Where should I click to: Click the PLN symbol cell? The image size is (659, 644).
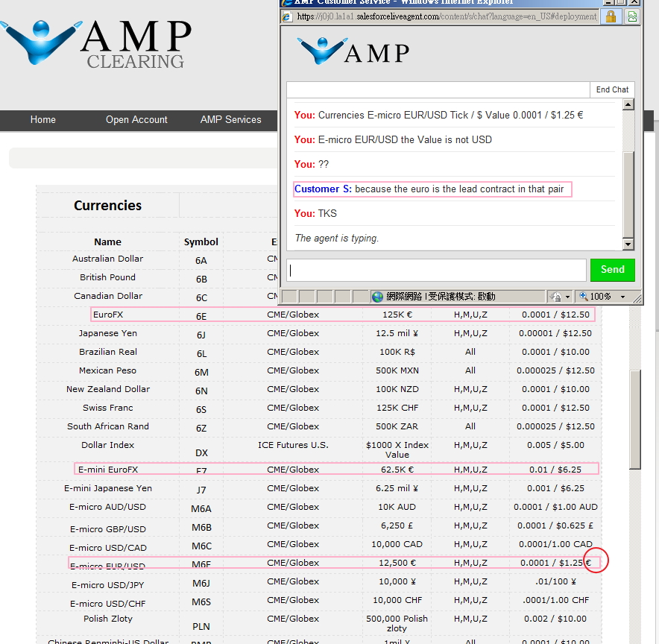click(x=201, y=626)
